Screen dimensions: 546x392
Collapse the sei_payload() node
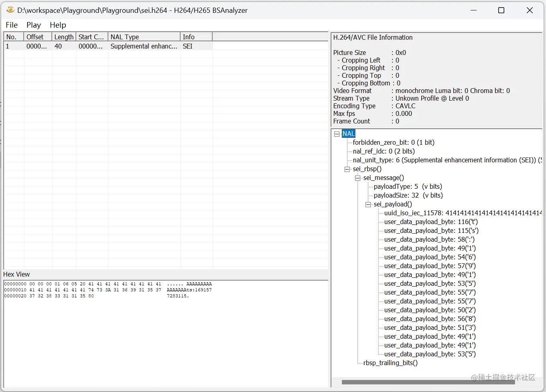click(x=368, y=204)
